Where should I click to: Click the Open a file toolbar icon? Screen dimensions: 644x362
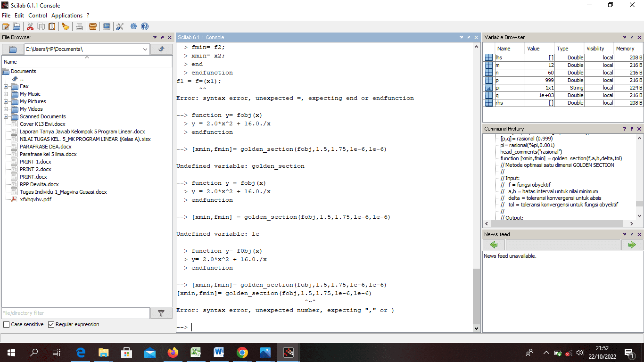tap(17, 26)
